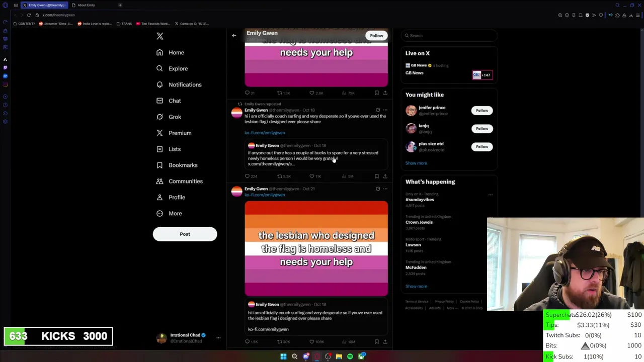The image size is (644, 362).
Task: Open Premium in the sidebar
Action: pos(174,133)
